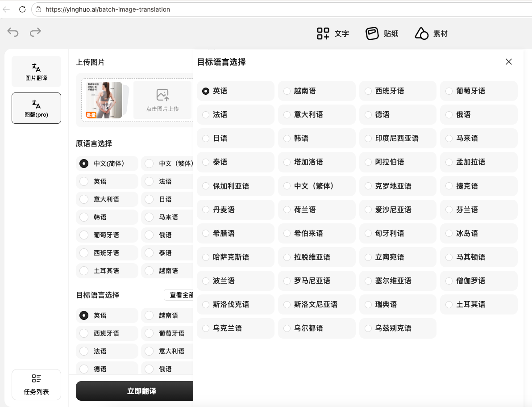Select 克罗地亚语 target language
Image resolution: width=532 pixels, height=407 pixels.
point(398,186)
